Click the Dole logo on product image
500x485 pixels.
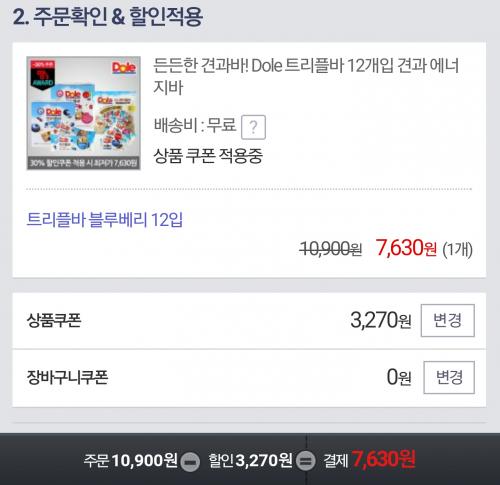124,68
